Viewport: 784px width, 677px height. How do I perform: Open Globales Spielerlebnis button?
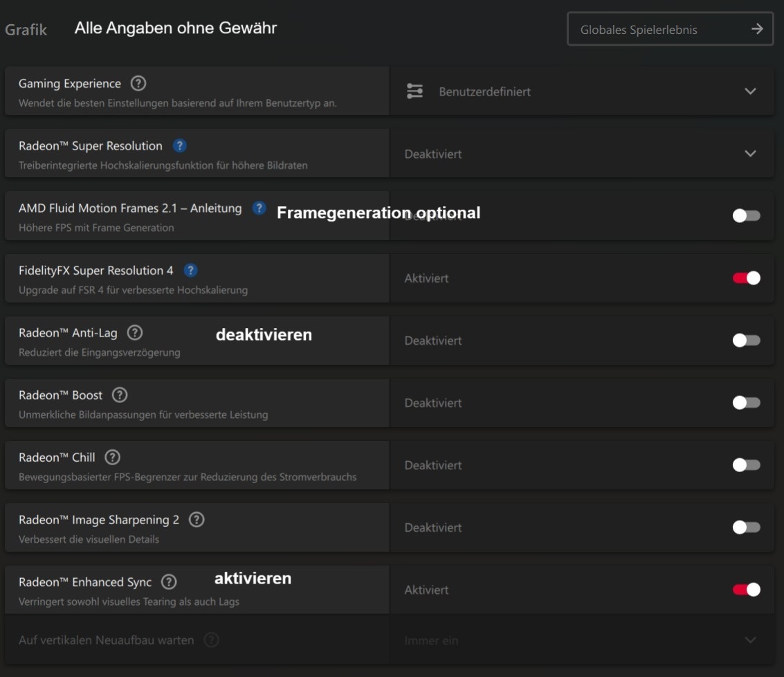point(670,29)
